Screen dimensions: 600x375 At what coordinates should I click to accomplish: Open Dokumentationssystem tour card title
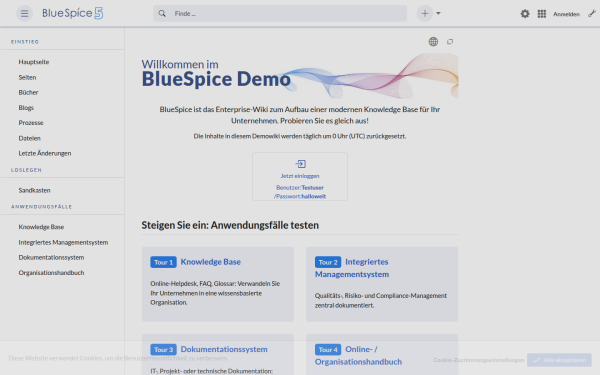224,349
